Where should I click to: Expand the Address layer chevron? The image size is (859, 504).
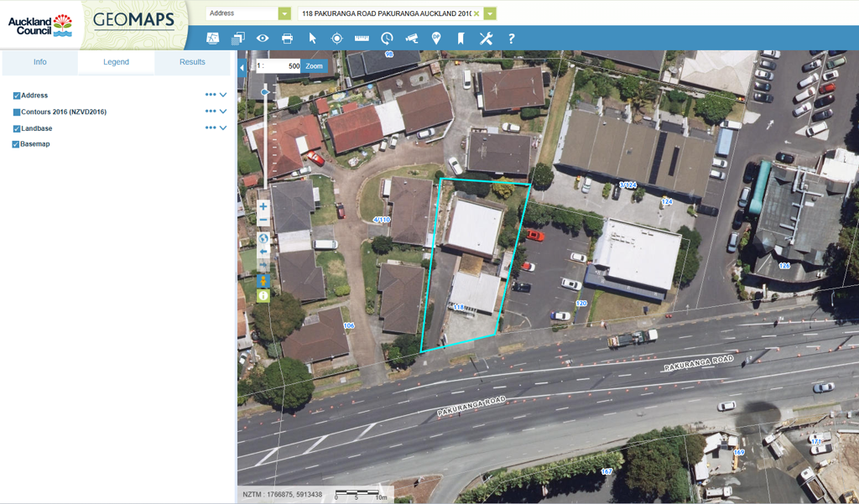223,96
